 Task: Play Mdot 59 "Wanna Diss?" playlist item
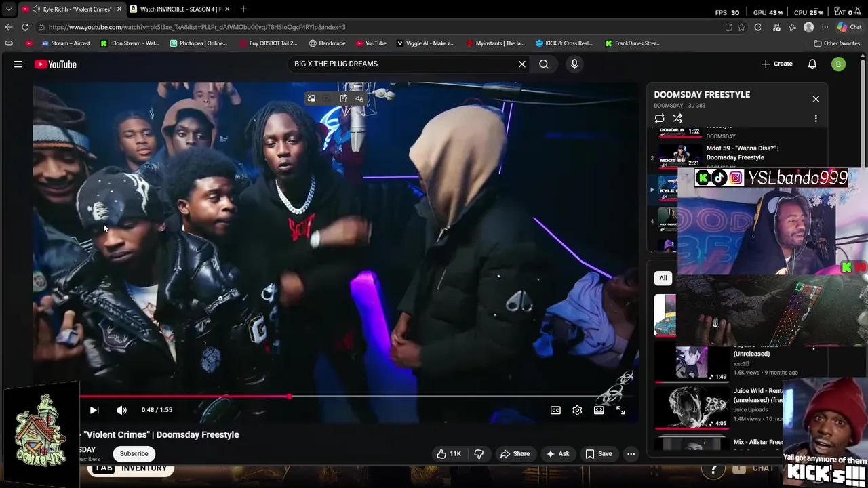[742, 152]
